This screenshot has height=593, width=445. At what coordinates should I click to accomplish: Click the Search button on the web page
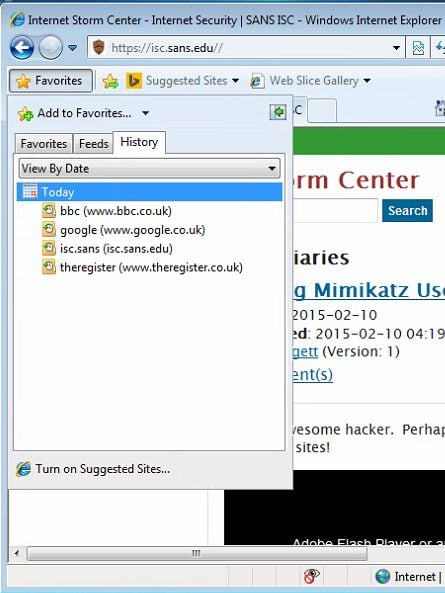tap(407, 210)
